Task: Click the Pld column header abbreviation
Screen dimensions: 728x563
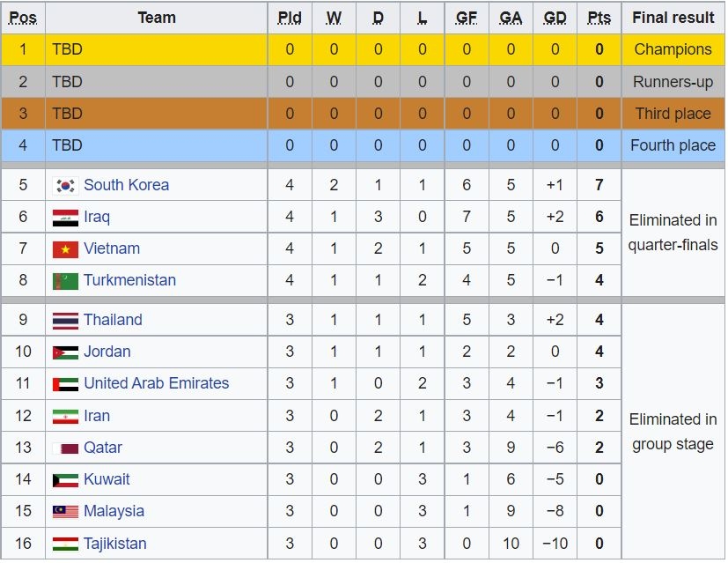Action: pyautogui.click(x=290, y=18)
